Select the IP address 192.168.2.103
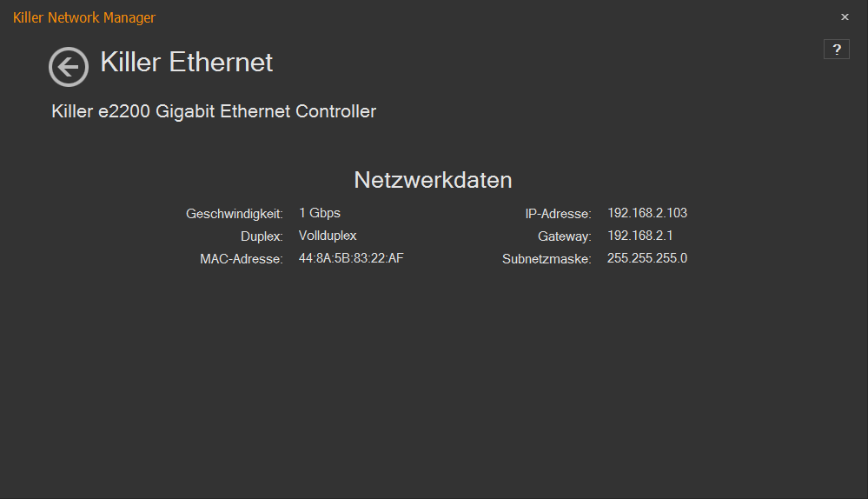This screenshot has height=499, width=868. [x=647, y=213]
